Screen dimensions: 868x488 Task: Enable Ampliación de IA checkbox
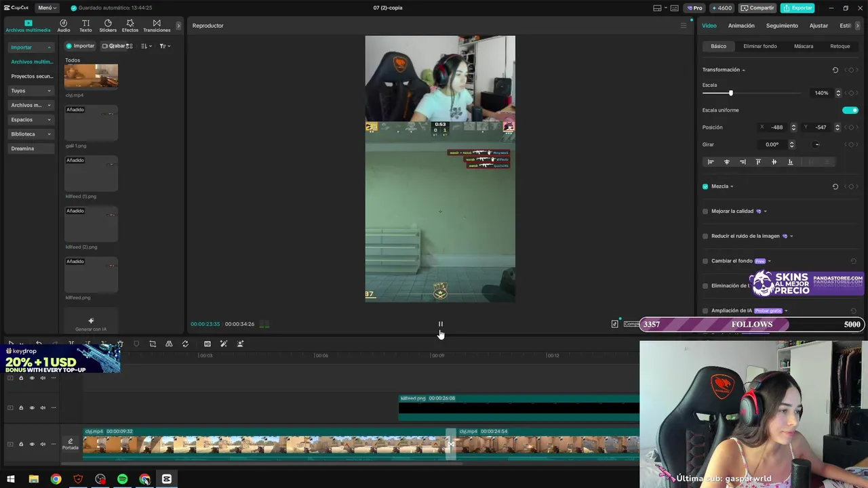(705, 310)
